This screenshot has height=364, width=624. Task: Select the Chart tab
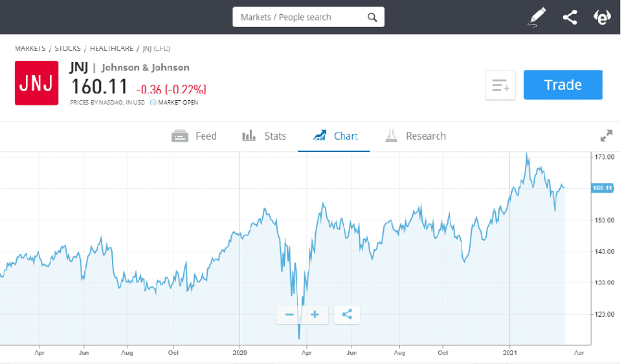(x=335, y=136)
